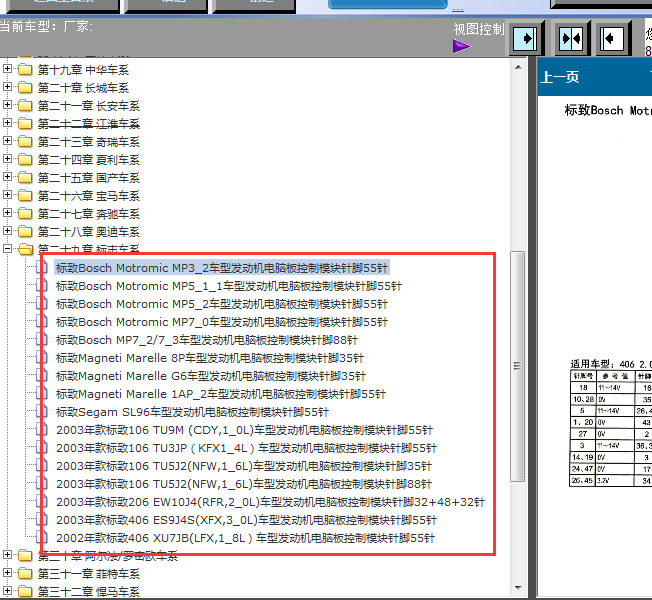Viewport: 652px width, 600px height.
Task: Click 上一页 previous page button
Action: pos(559,77)
